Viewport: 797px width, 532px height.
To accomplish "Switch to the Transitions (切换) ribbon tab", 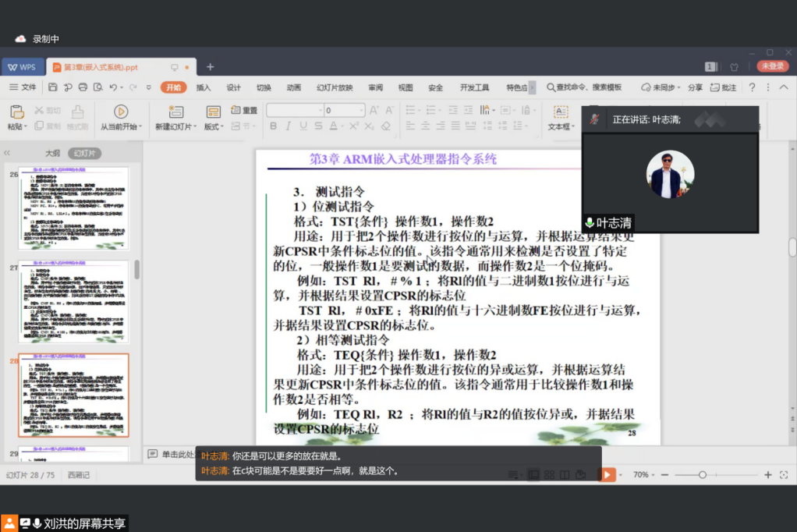I will (264, 87).
